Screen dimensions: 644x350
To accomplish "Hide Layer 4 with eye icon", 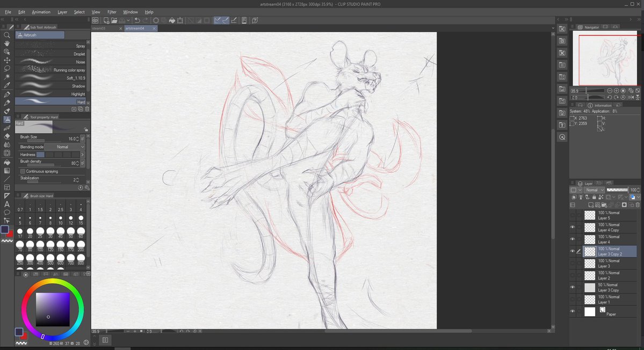I will click(573, 239).
